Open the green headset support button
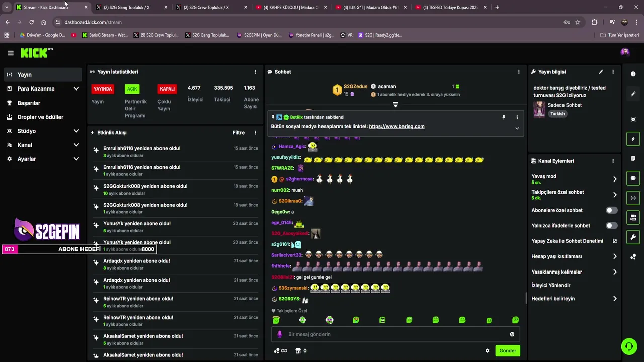This screenshot has height=362, width=644. coord(628,346)
